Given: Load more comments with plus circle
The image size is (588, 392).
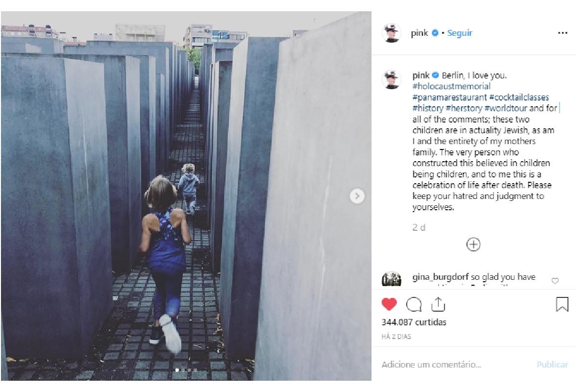Looking at the screenshot, I should click(473, 245).
